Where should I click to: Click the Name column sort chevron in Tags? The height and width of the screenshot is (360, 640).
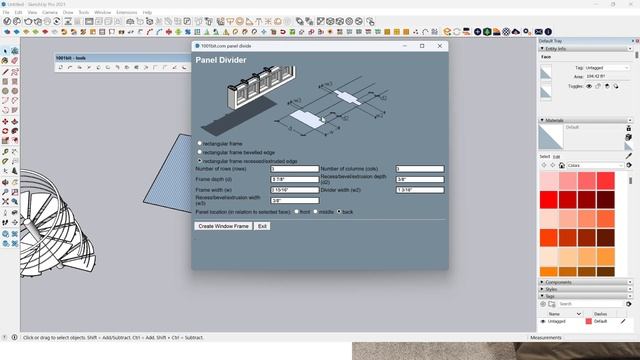579,314
